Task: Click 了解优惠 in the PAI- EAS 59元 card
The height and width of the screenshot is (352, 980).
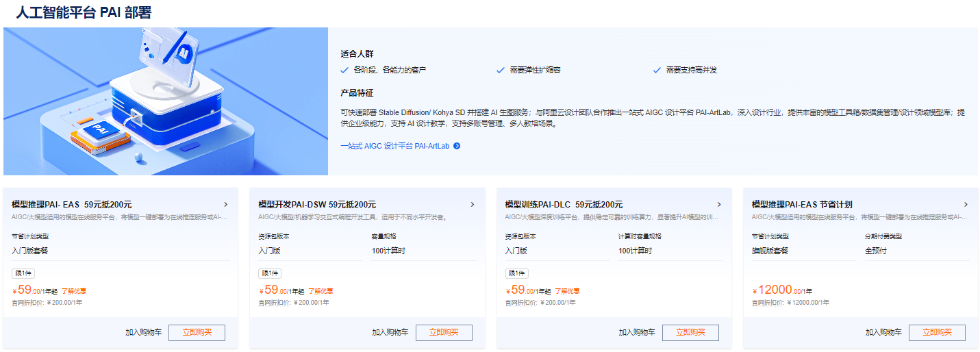Action: [74, 291]
